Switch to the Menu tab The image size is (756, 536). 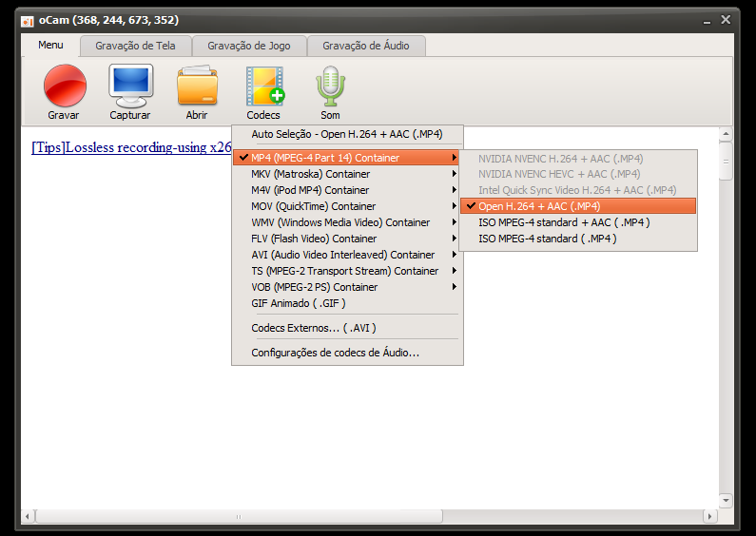coord(50,46)
